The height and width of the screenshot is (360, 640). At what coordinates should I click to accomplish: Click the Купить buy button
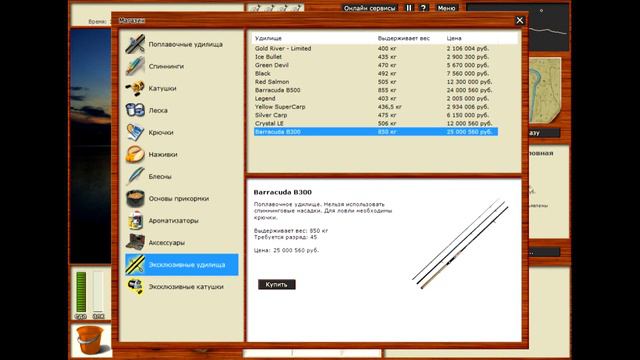277,284
